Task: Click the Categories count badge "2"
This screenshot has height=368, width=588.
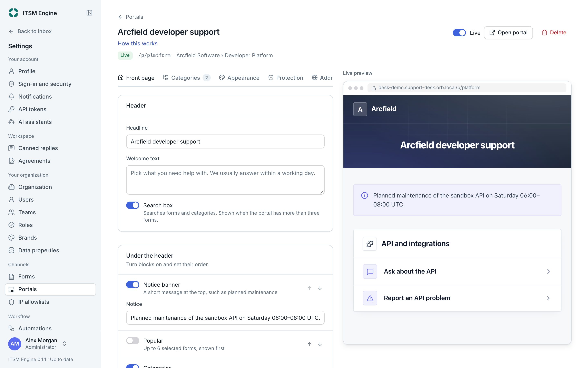Action: (206, 78)
